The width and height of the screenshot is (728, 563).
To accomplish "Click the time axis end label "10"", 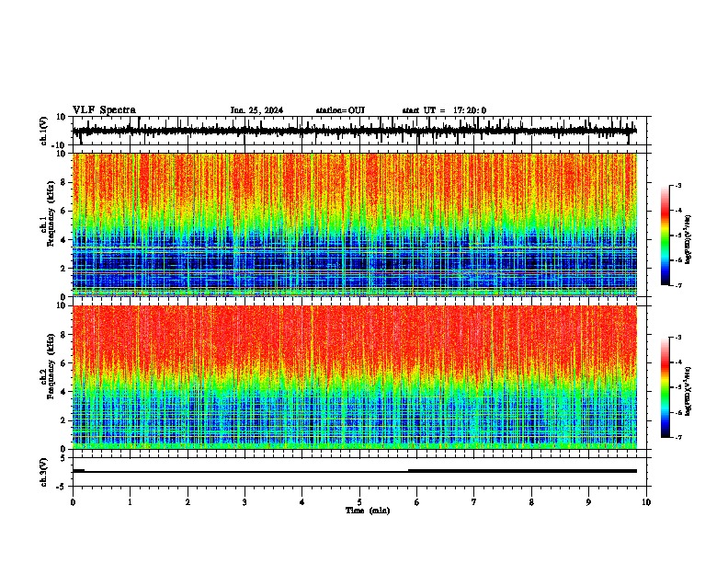I will [646, 502].
